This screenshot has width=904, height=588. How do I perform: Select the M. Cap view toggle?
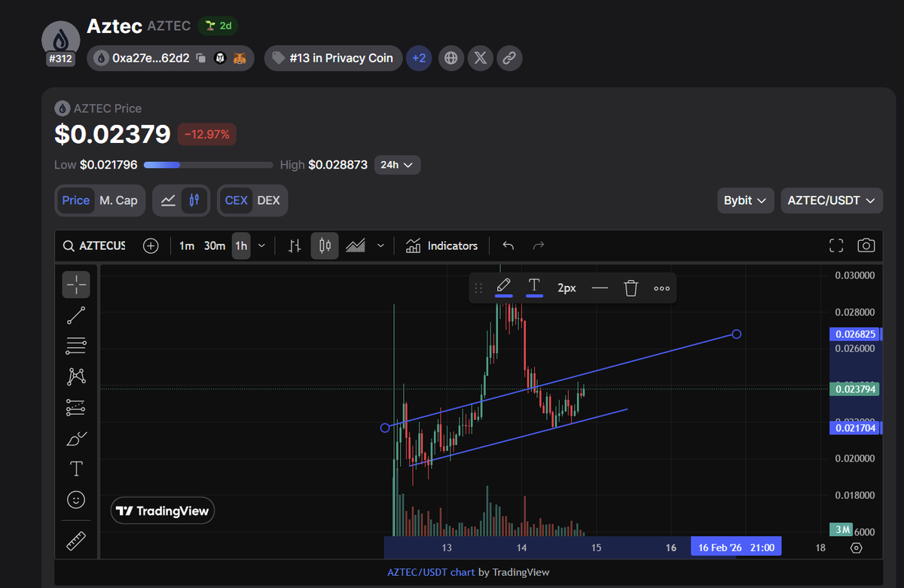pos(118,200)
